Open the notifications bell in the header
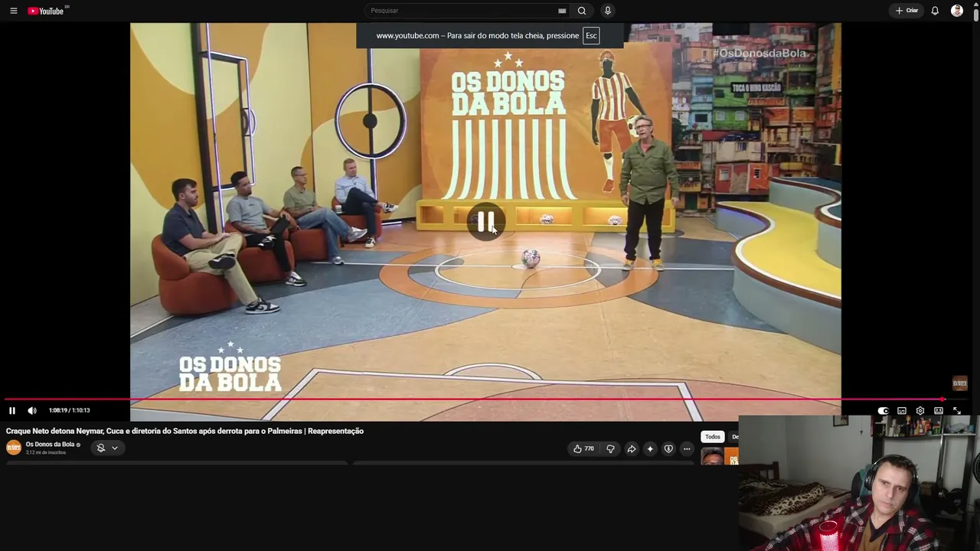This screenshot has width=980, height=551. coord(935,11)
